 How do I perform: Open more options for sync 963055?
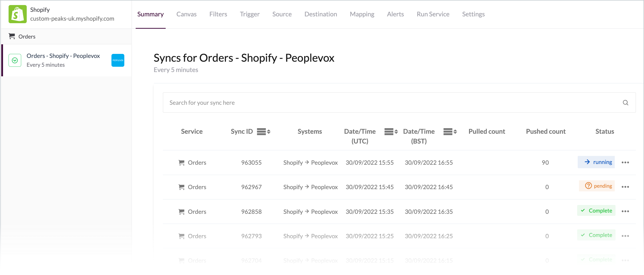tap(625, 162)
